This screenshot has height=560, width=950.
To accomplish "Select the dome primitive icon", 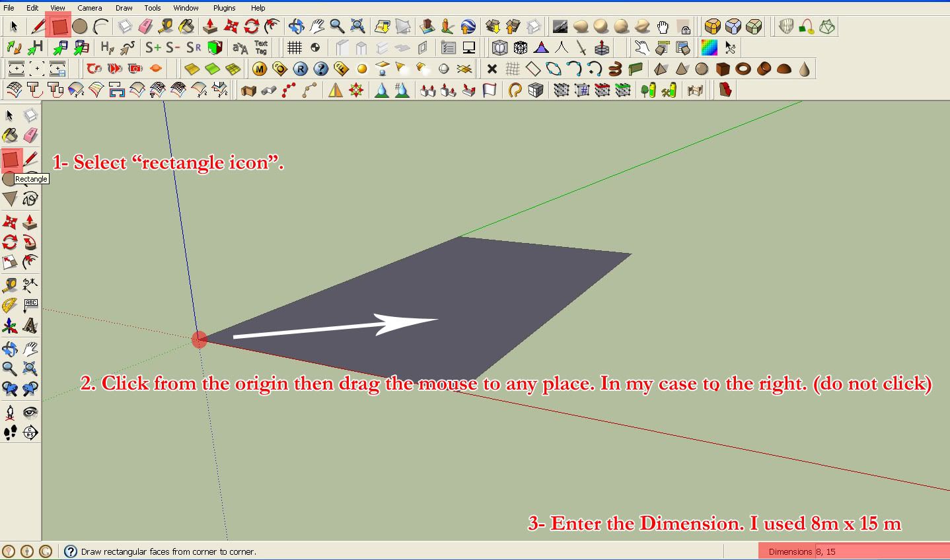I will [x=784, y=69].
